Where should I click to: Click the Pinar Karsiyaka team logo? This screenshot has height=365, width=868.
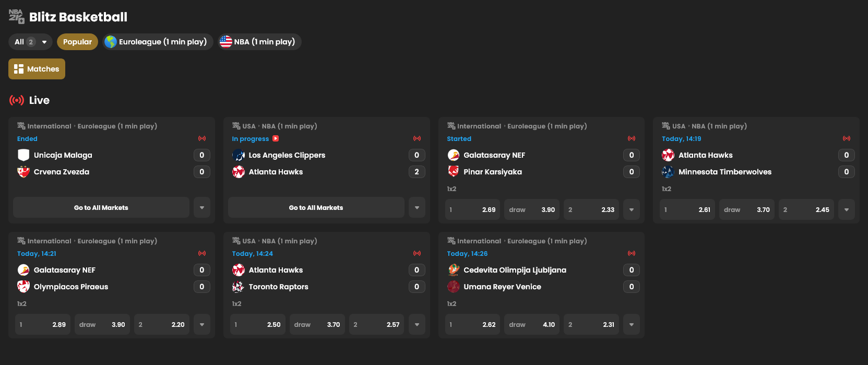click(x=454, y=172)
